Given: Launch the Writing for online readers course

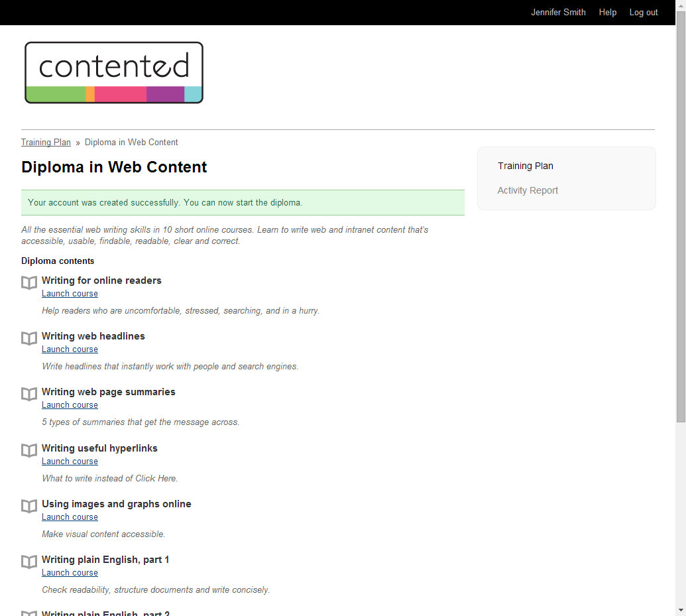Looking at the screenshot, I should (70, 293).
